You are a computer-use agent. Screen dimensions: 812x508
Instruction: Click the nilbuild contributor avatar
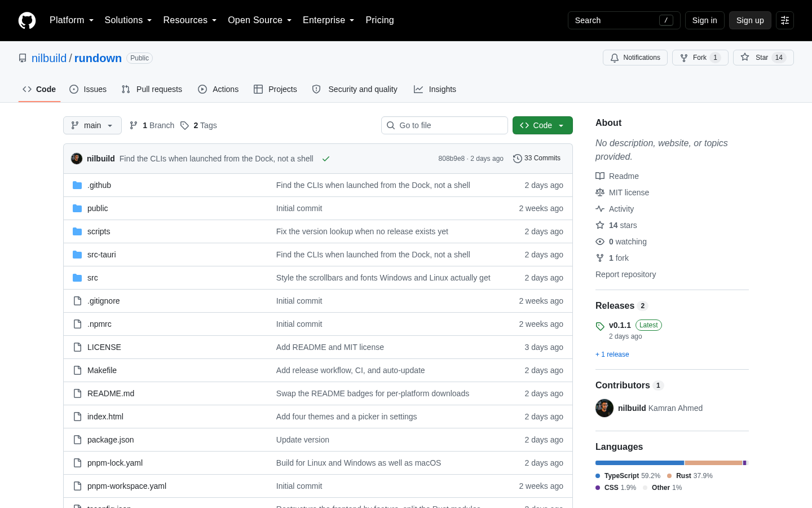[604, 408]
